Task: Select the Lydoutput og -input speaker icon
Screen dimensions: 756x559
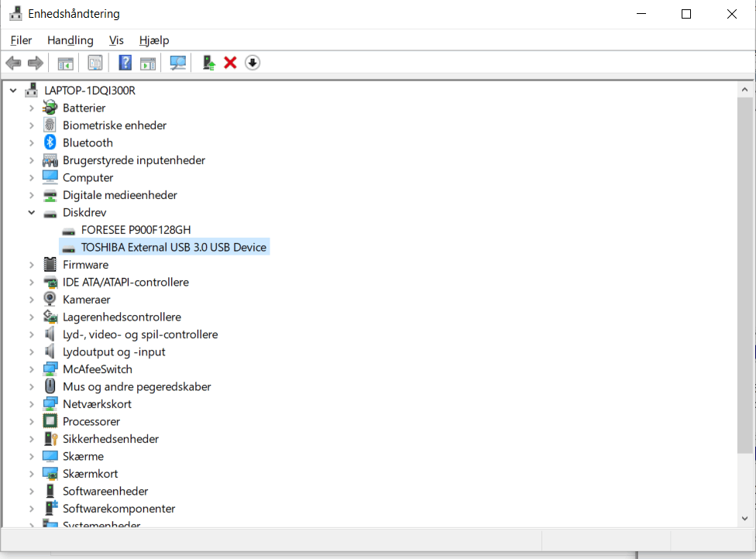Action: click(x=50, y=352)
